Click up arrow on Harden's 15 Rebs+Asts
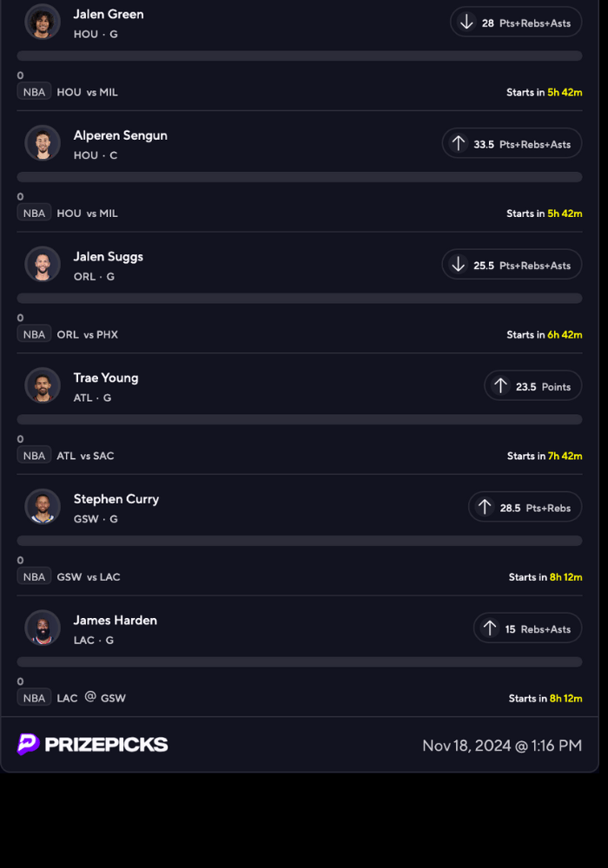Screen dimensions: 608x868 [x=490, y=628]
